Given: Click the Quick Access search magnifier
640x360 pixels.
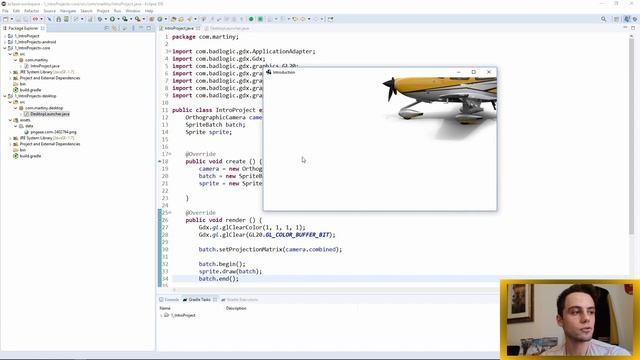Looking at the screenshot, I should pyautogui.click(x=604, y=19).
